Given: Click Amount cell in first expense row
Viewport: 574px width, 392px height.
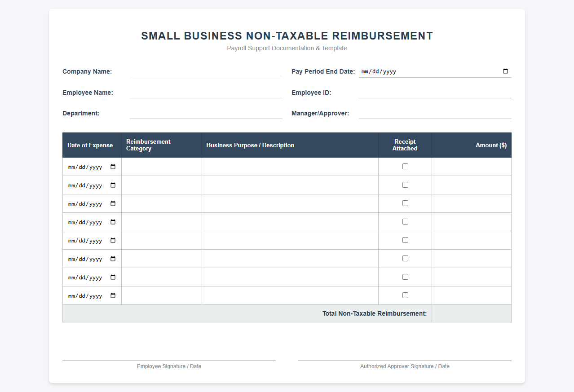Looking at the screenshot, I should pos(472,167).
